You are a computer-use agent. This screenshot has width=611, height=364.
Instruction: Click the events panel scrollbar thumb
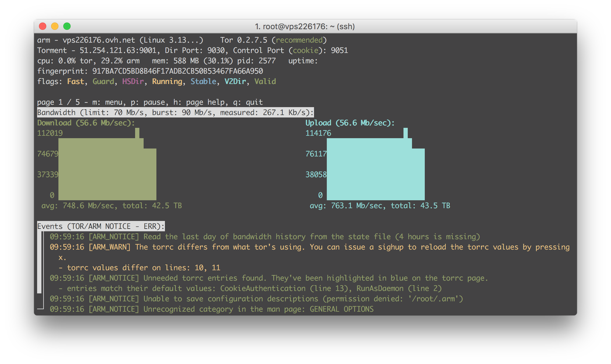39,262
